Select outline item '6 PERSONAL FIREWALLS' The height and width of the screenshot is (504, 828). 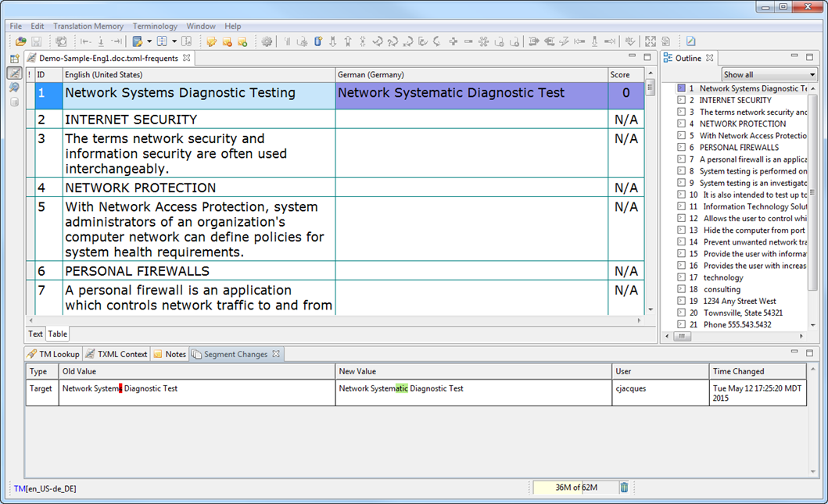pos(733,147)
